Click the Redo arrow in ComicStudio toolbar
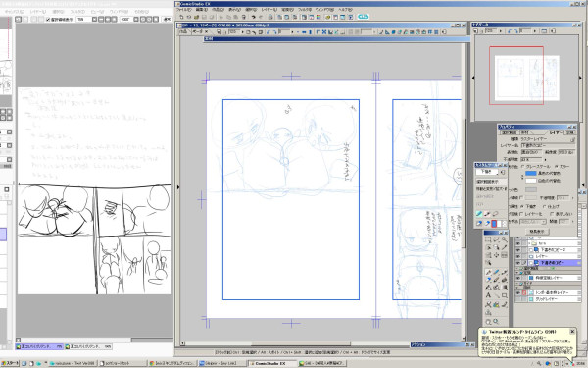 tap(261, 17)
